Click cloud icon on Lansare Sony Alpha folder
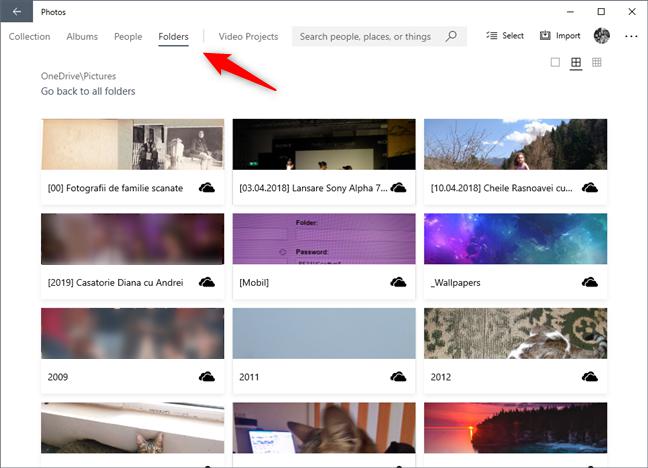The width and height of the screenshot is (648, 468). point(398,188)
